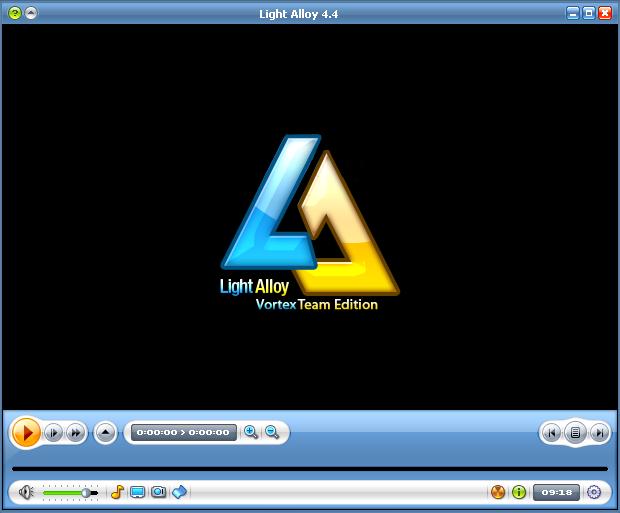Click the zoom out magnifier icon

[x=272, y=432]
